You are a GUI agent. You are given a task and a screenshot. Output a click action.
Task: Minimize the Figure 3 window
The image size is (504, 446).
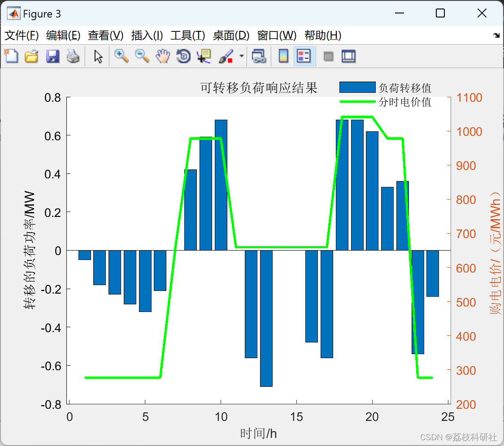(x=399, y=13)
